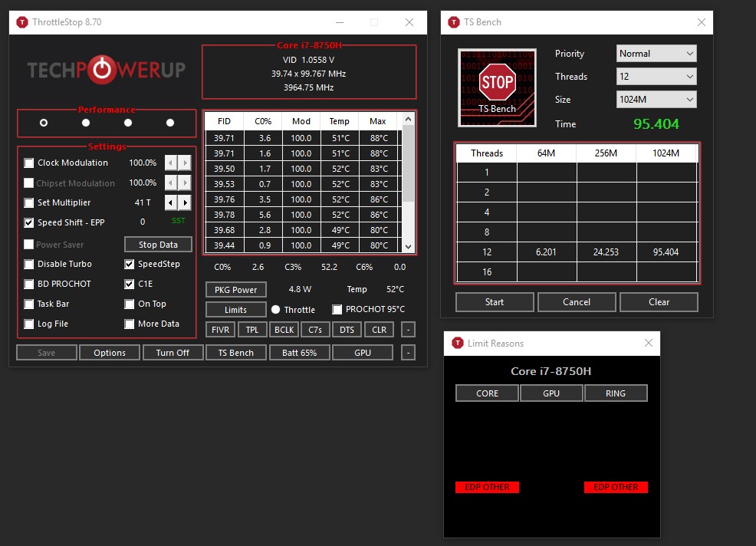Open the Size dropdown set to 1024M
The height and width of the screenshot is (546, 756).
click(656, 100)
